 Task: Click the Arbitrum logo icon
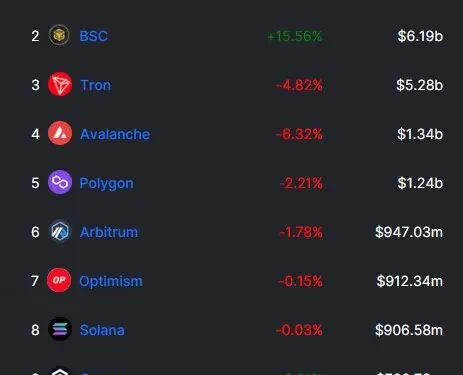60,231
